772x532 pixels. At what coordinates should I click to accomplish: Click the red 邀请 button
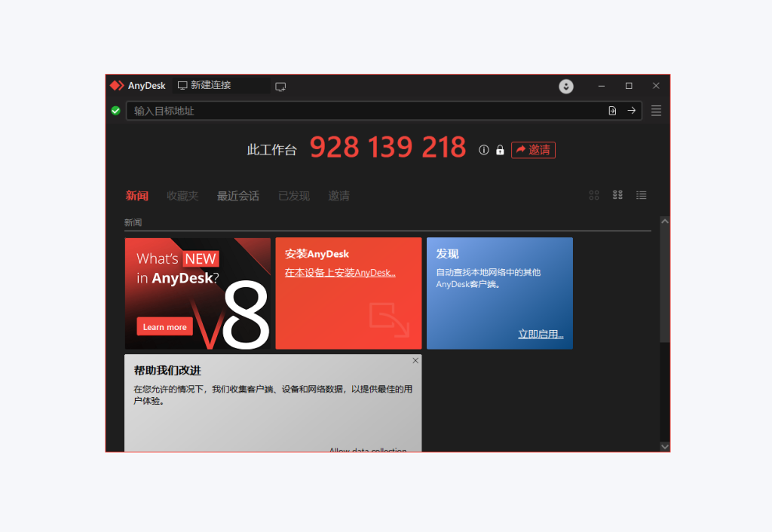(533, 150)
